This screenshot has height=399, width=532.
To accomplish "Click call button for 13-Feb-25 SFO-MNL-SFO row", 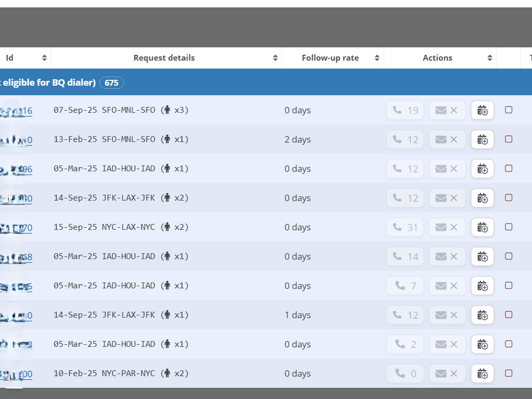I will [405, 139].
